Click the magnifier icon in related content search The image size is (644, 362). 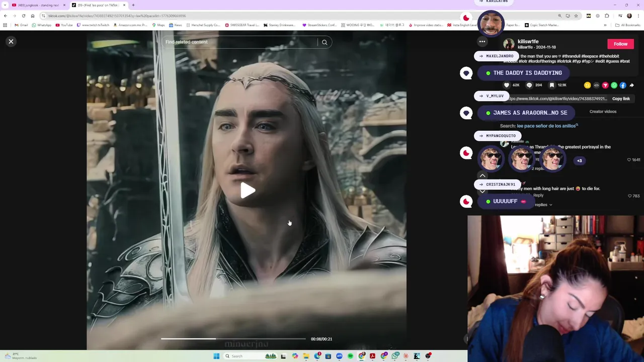coord(325,42)
